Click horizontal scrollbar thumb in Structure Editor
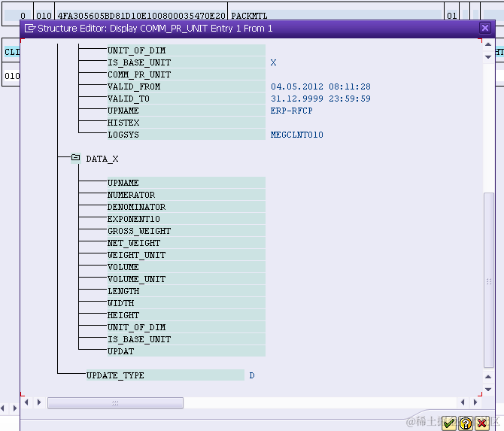Screen dimensions: 504x431 click(115, 402)
